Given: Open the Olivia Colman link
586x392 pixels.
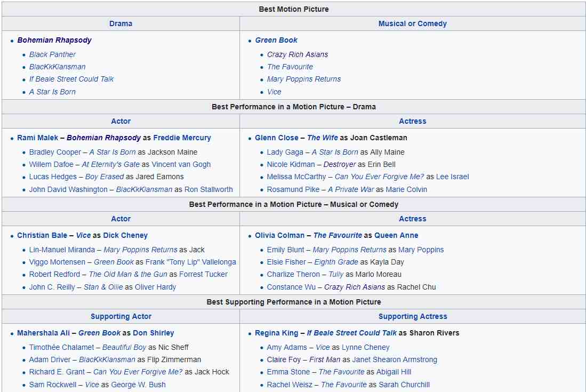Looking at the screenshot, I should pos(279,235).
